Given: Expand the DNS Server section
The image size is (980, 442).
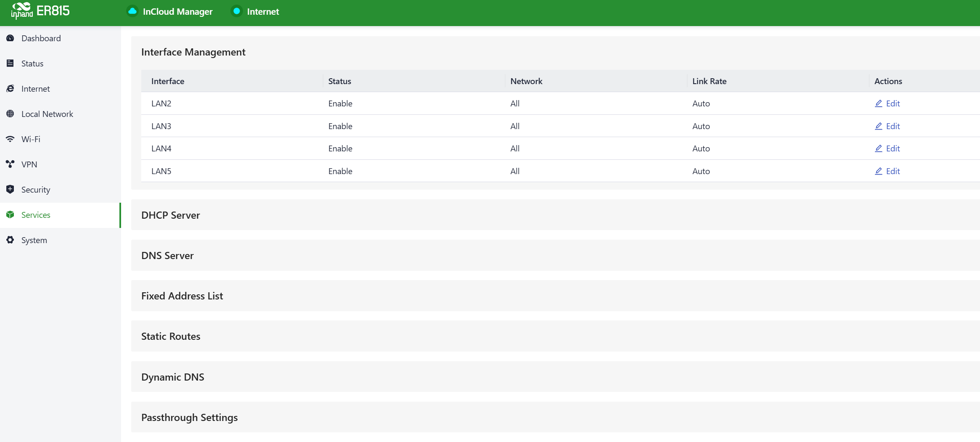Looking at the screenshot, I should tap(167, 255).
